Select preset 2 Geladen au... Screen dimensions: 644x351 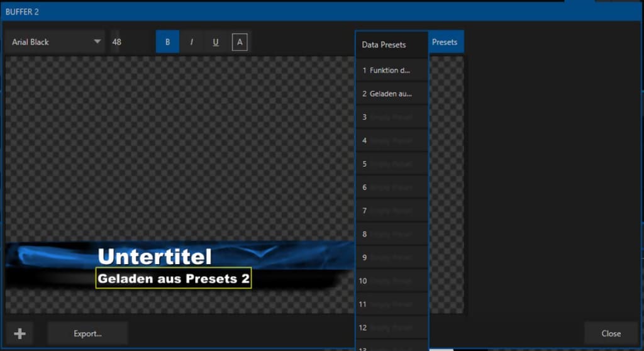[x=391, y=94]
